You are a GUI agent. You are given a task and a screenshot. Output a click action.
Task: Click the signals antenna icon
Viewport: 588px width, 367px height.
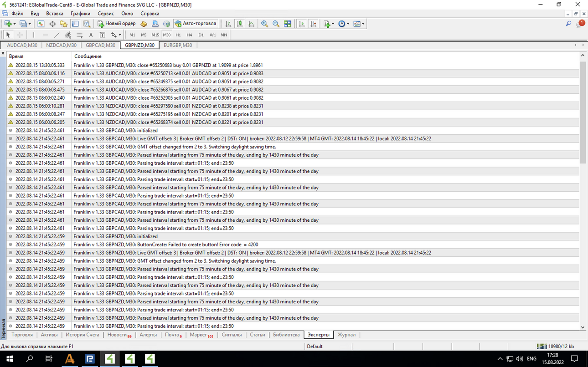[166, 24]
